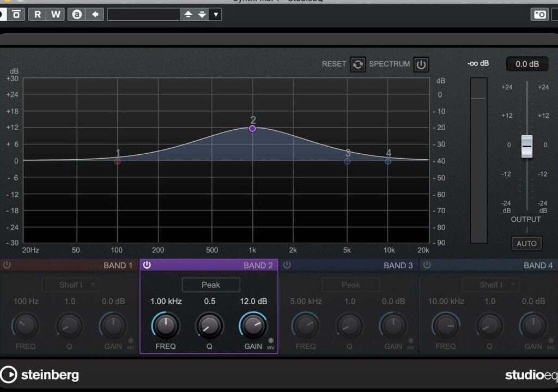Click the Steinberg logo
Viewport: 558px width, 392px height.
click(39, 375)
